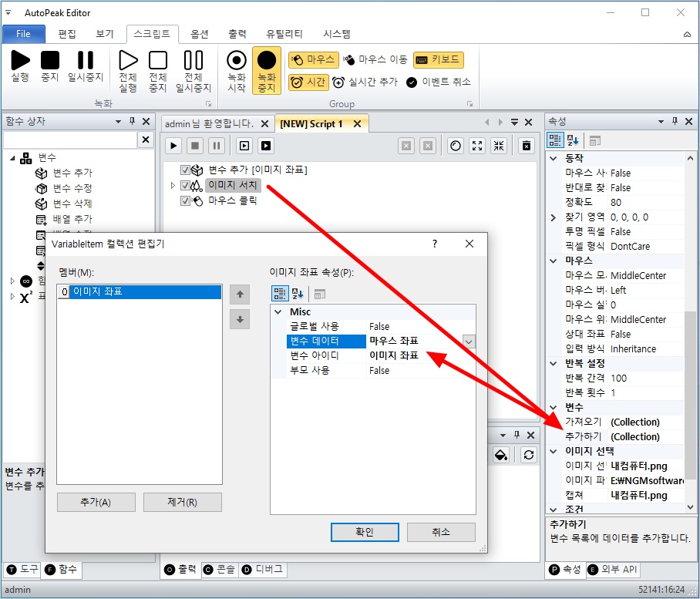Click the 전체 일시중지 outlined pause icon
Screen dimensions: 700x599
(194, 60)
